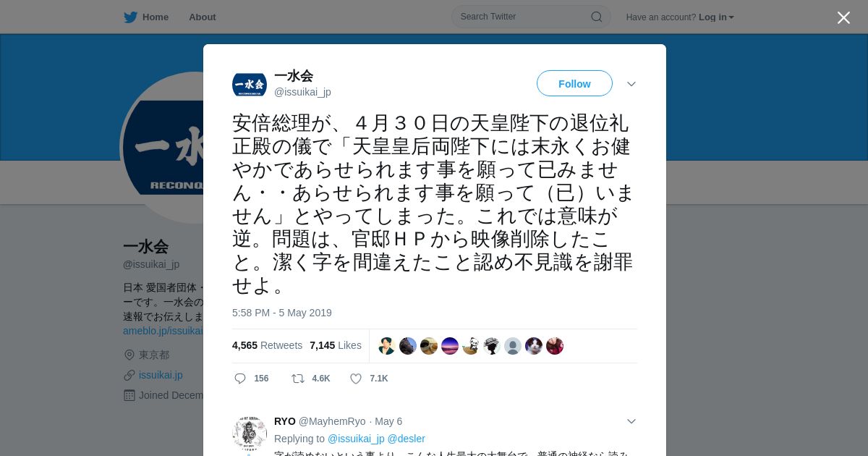Open the About menu item
This screenshot has height=456, width=868.
click(203, 17)
